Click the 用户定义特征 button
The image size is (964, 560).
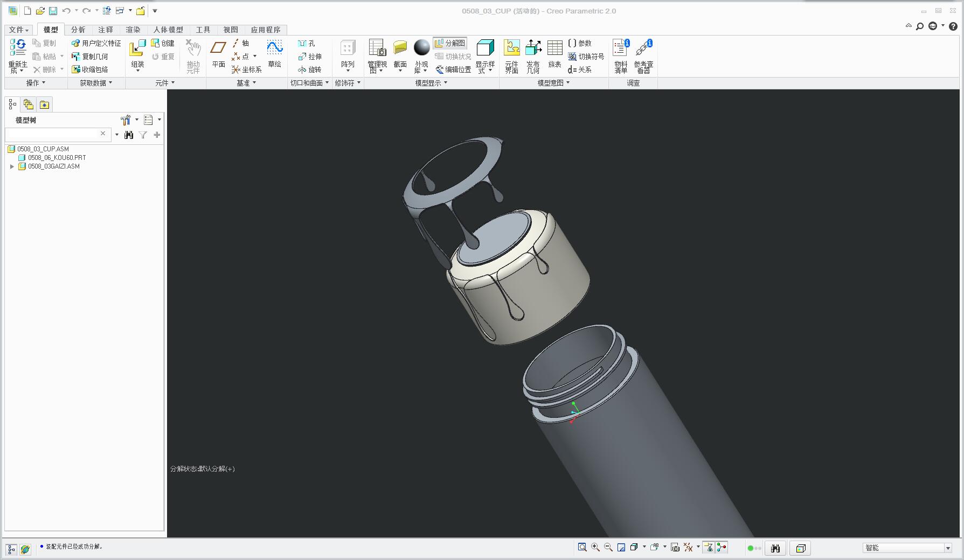[x=96, y=43]
